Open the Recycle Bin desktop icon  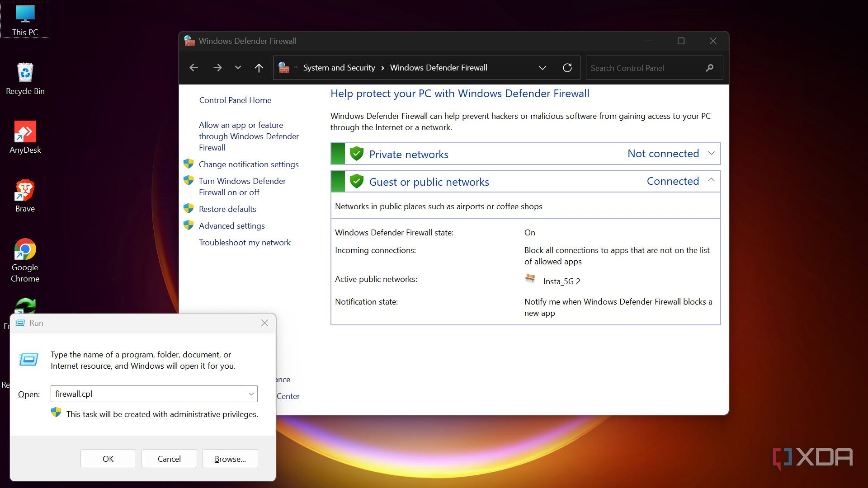point(25,79)
